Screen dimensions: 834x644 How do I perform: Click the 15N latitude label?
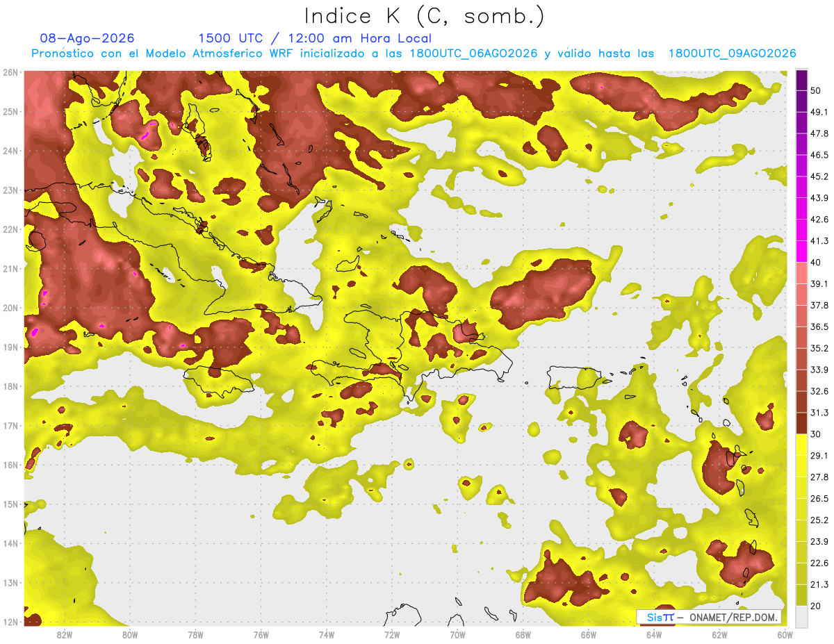10,504
